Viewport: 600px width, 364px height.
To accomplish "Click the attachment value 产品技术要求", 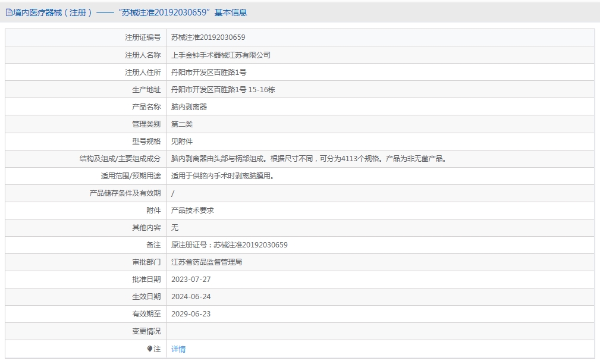I will tap(192, 211).
